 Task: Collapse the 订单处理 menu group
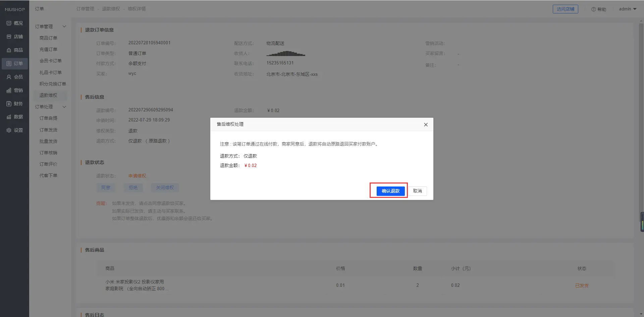point(64,107)
